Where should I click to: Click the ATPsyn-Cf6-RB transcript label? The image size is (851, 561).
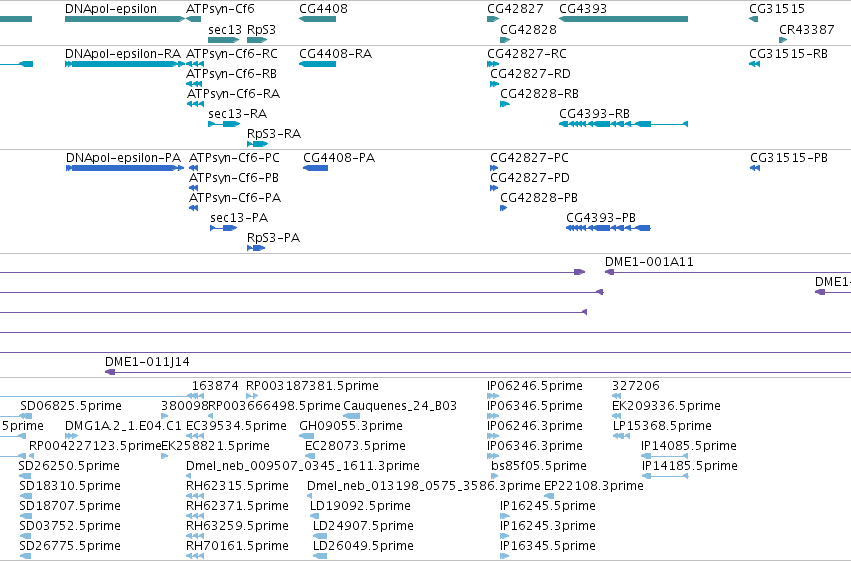click(231, 74)
